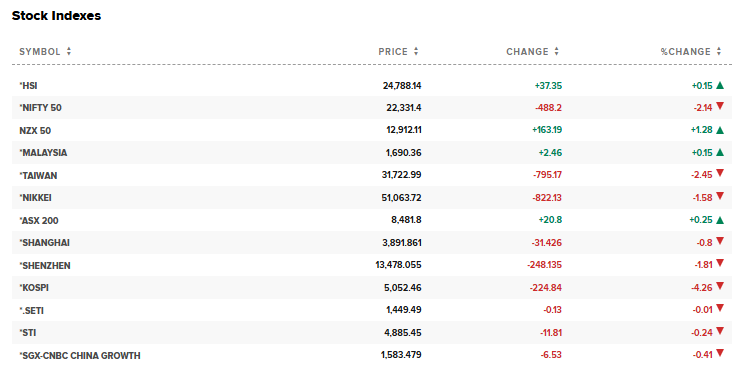The width and height of the screenshot is (739, 370).
Task: Select the NIKKEI price 51,063.72
Action: (402, 197)
